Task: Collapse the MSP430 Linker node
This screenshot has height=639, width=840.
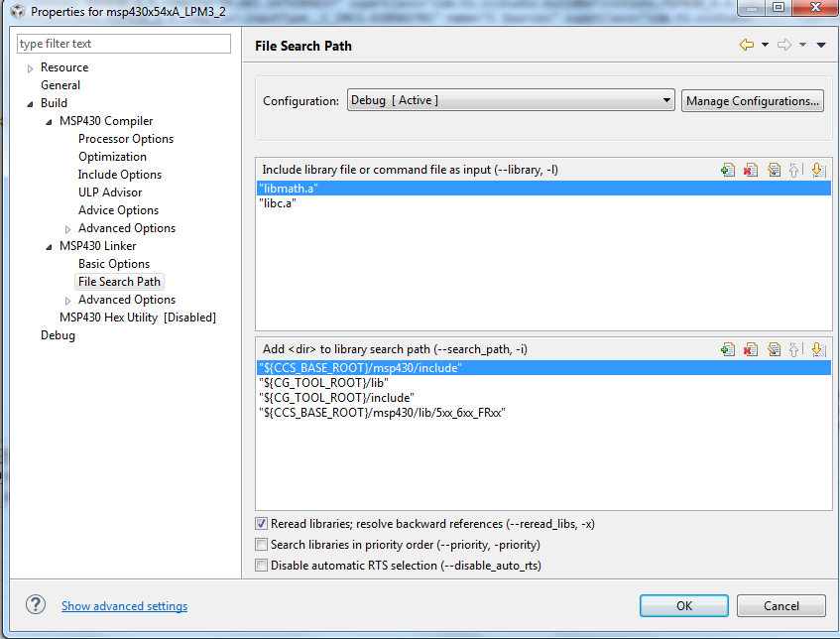Action: (x=49, y=247)
